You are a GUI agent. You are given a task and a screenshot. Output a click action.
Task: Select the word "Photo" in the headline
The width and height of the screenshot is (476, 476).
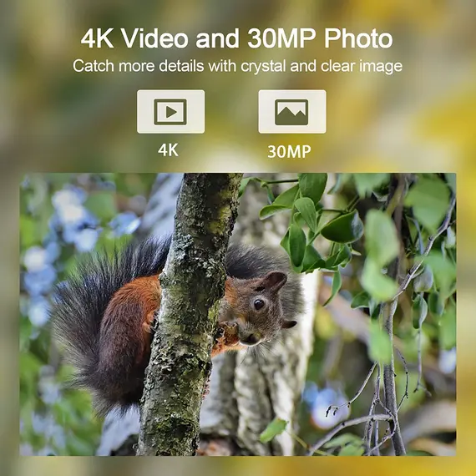pos(358,38)
